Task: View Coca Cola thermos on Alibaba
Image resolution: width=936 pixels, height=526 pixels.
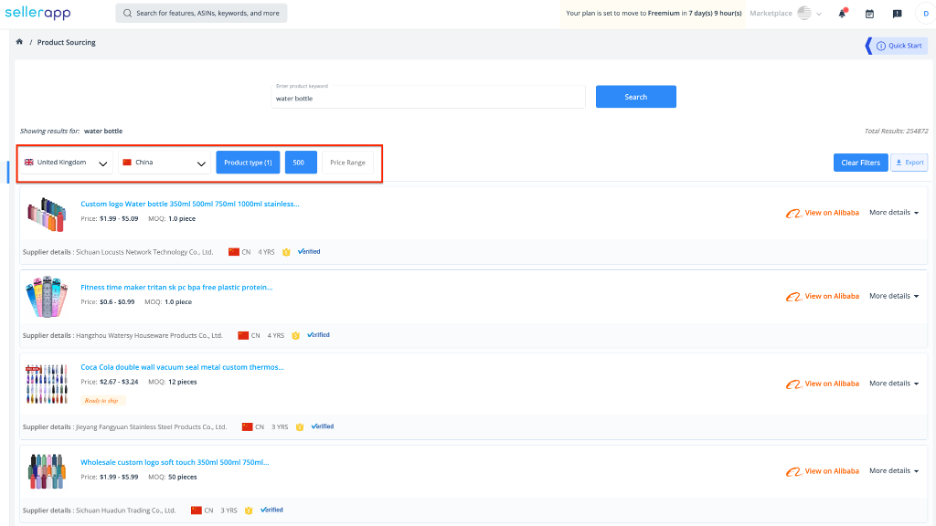Action: [x=823, y=384]
